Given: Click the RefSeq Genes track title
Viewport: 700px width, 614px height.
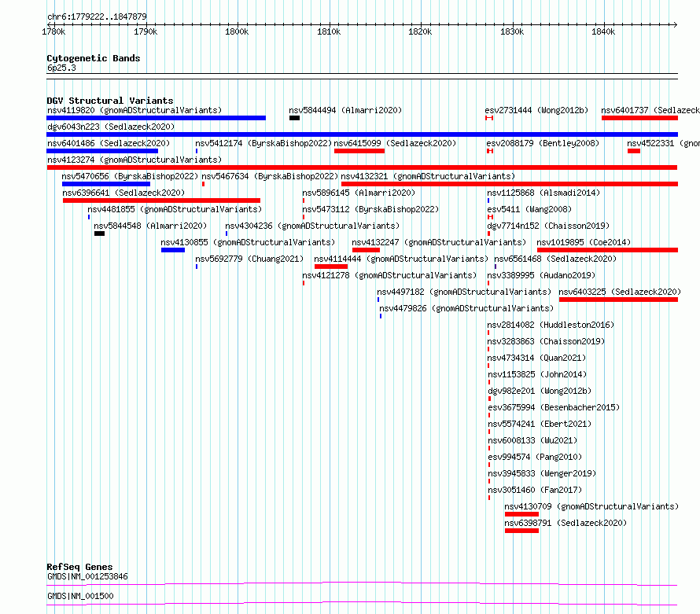Looking at the screenshot, I should [x=79, y=567].
